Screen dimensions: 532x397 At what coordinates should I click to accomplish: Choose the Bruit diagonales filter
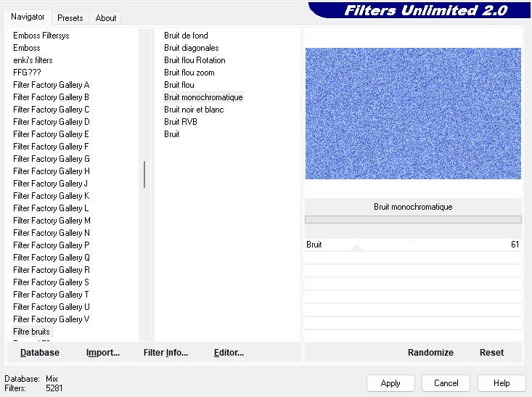point(192,48)
